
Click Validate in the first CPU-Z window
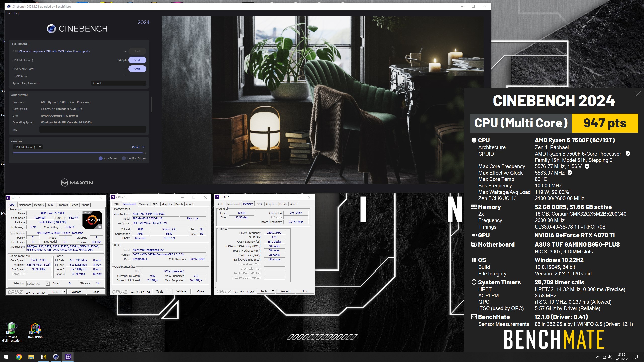(76, 292)
